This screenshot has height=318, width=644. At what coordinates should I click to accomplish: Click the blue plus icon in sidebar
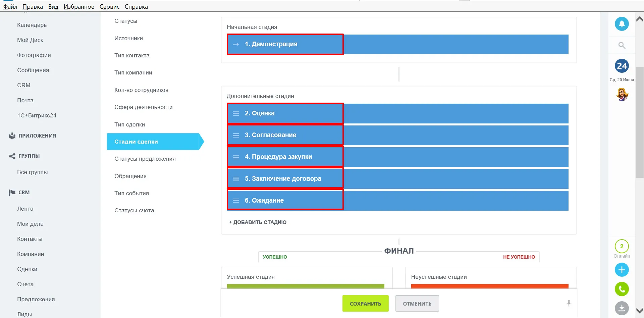pos(622,270)
